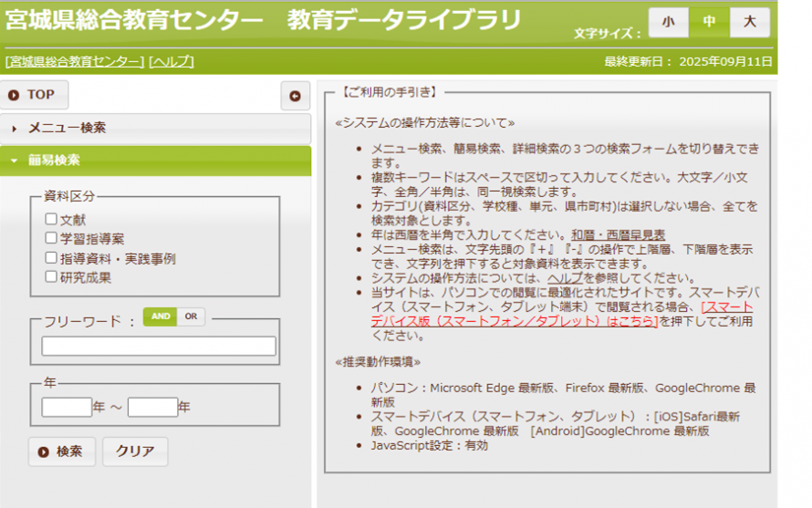Switch free word mode to AND

point(161,316)
